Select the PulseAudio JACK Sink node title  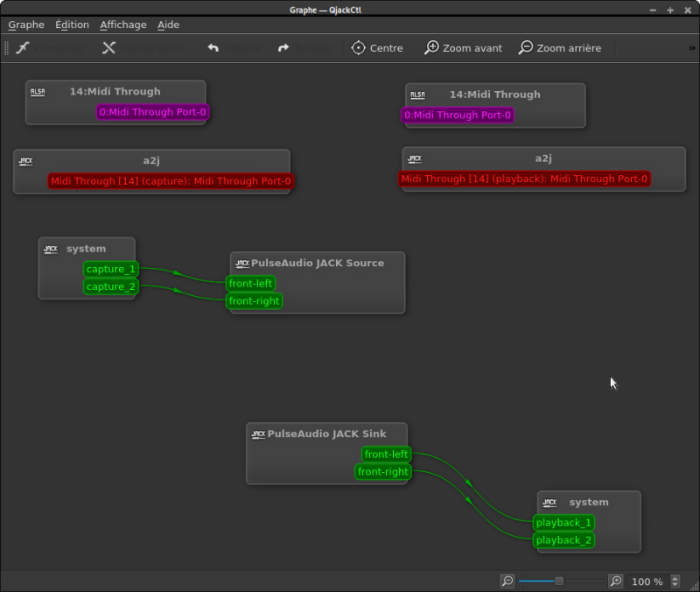[x=326, y=433]
